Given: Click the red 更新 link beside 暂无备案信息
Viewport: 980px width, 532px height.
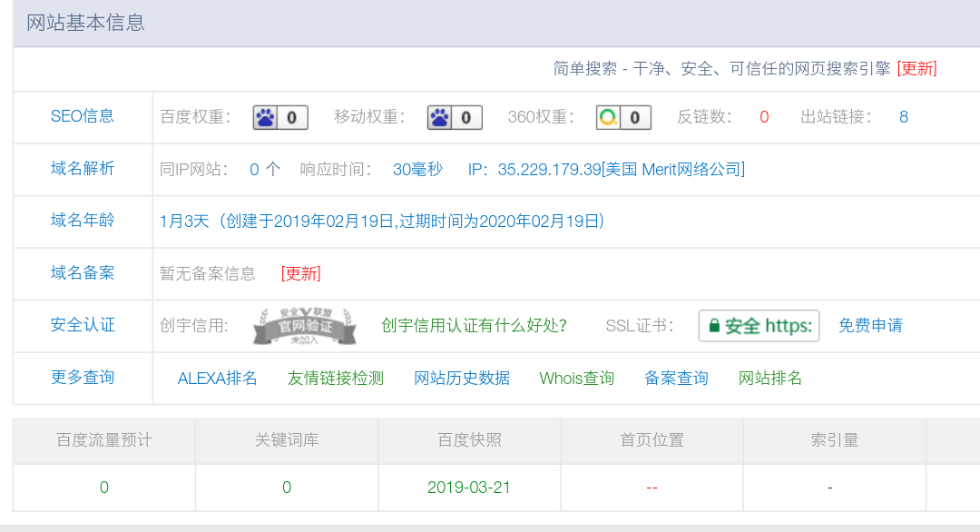Looking at the screenshot, I should tap(300, 274).
